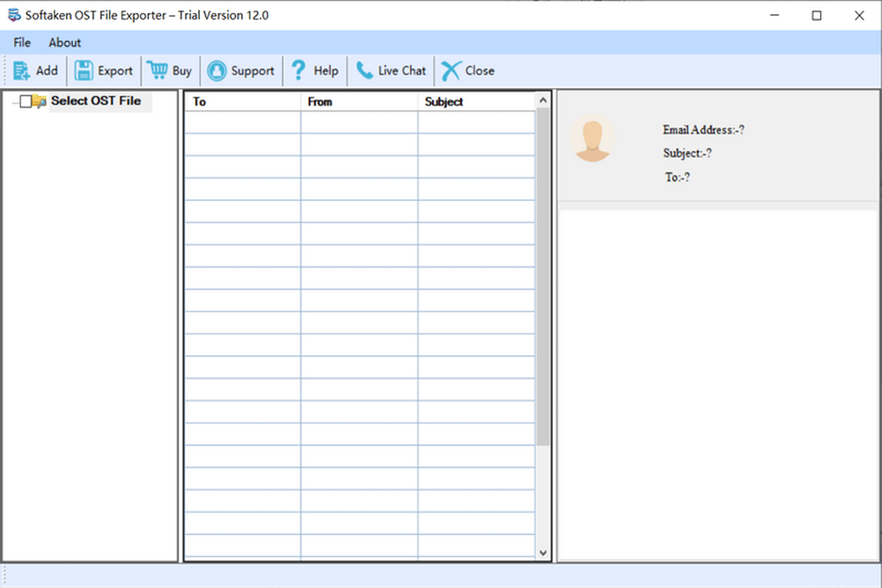Click the From column header
The width and height of the screenshot is (882, 588).
point(359,101)
